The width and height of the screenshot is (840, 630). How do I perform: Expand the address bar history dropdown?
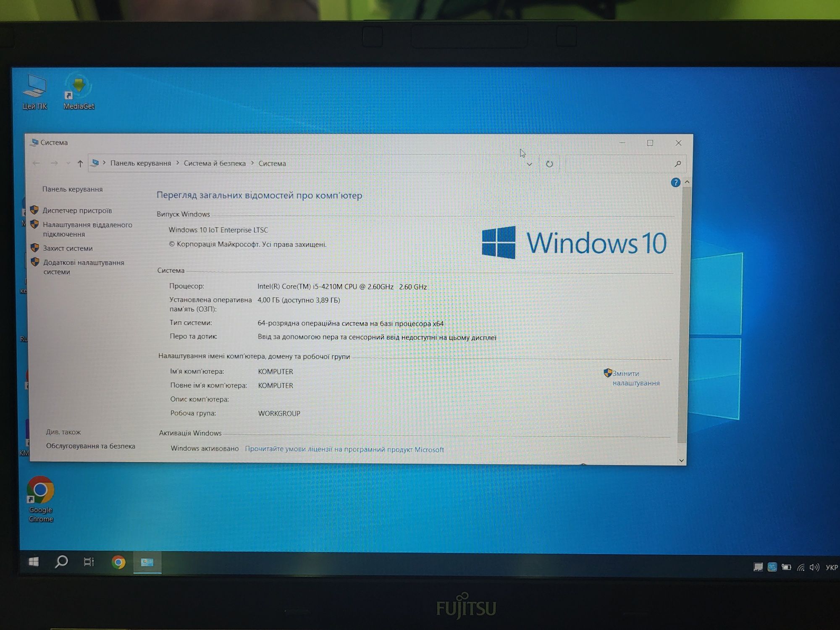tap(529, 164)
